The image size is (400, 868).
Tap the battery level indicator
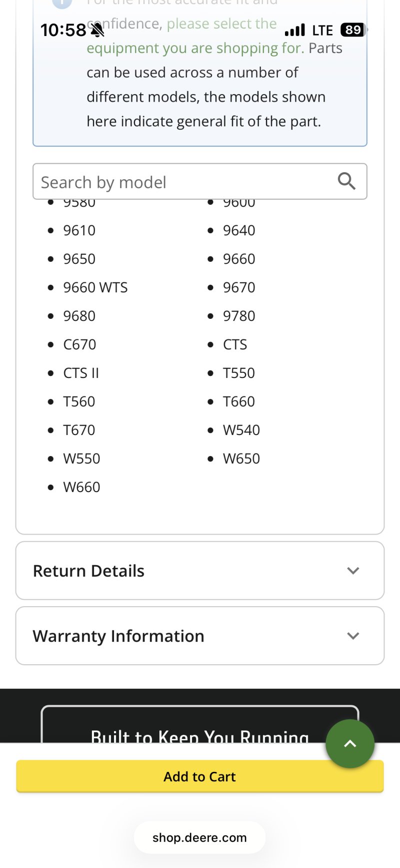353,30
